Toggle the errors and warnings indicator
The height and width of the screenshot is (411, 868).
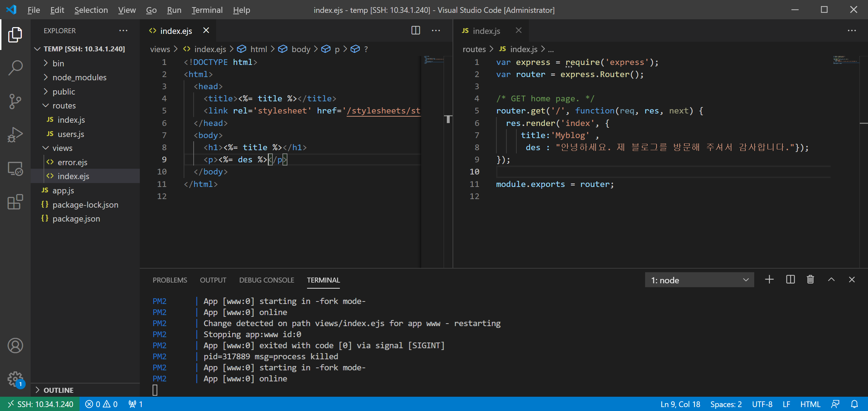point(102,404)
